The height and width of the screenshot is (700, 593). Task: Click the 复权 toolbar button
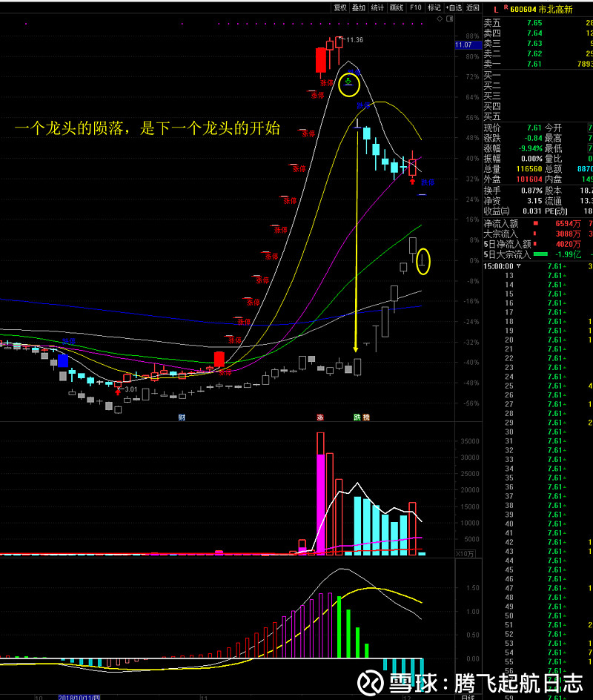[x=340, y=7]
